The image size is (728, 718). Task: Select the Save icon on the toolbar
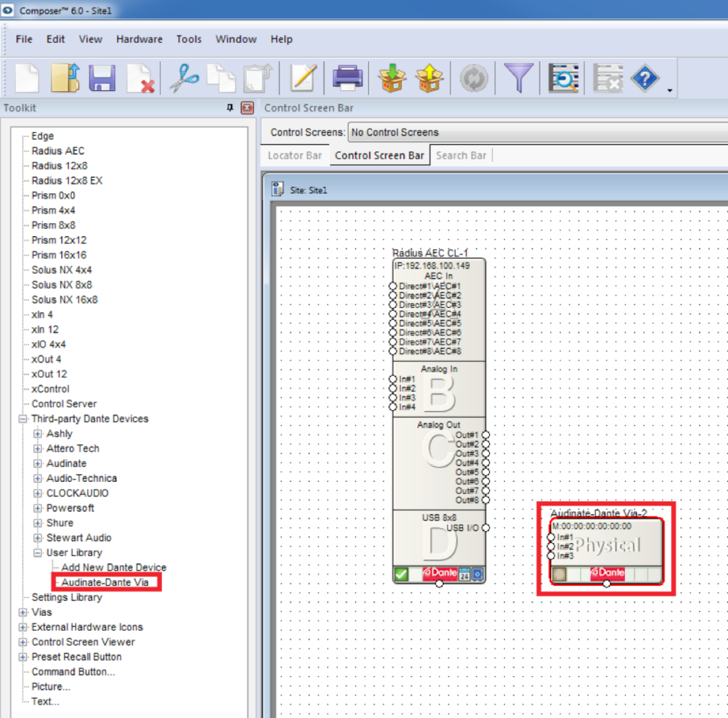[x=102, y=78]
